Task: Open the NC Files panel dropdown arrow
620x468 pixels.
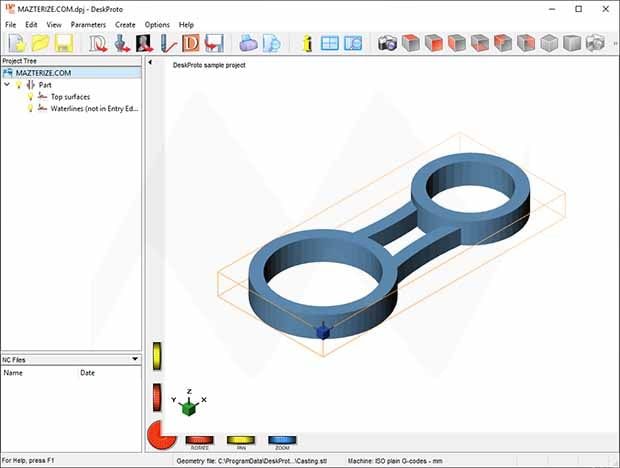Action: tap(135, 359)
